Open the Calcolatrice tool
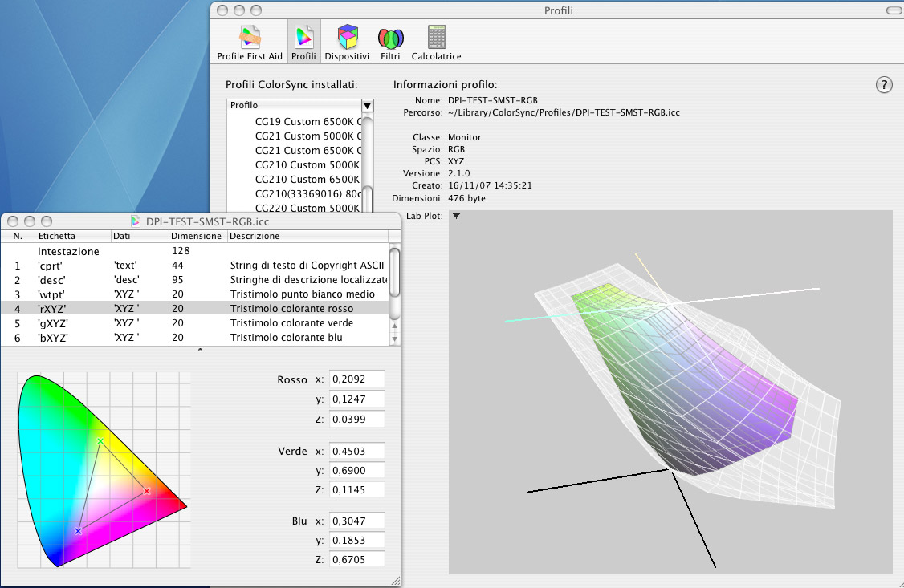904x588 pixels. 437,43
